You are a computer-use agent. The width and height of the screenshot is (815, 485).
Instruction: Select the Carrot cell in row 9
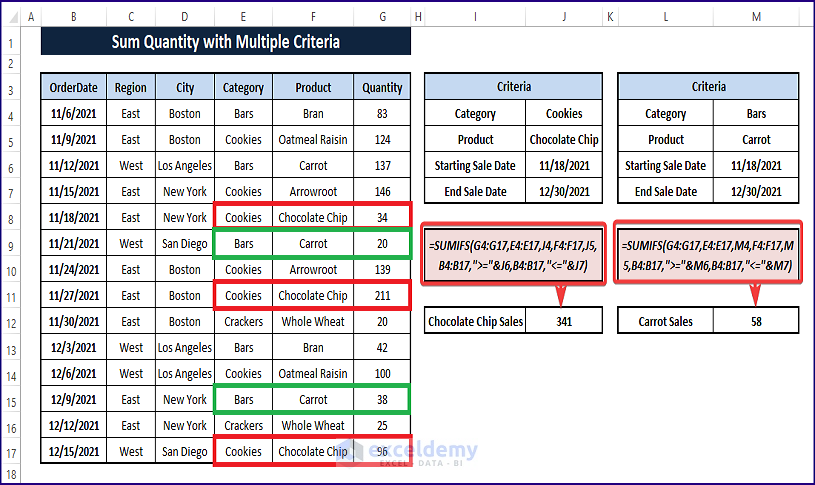coord(313,243)
